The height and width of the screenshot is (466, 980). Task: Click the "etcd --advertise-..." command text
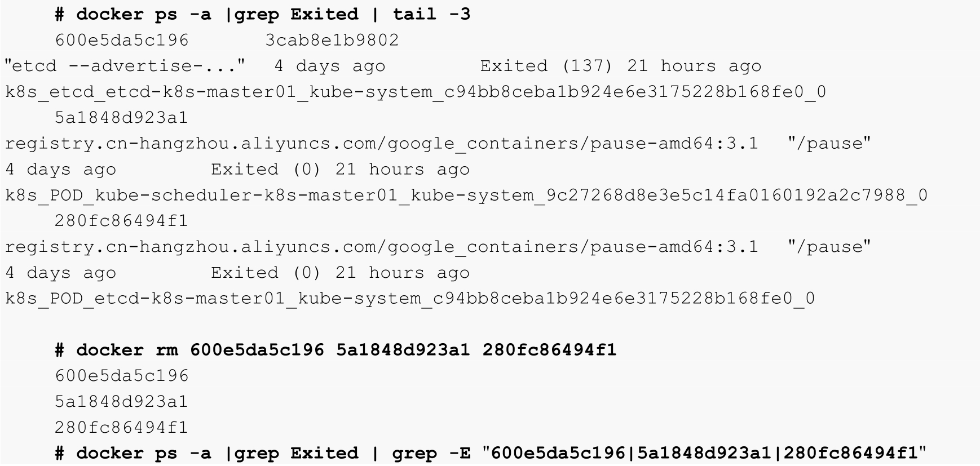(125, 66)
